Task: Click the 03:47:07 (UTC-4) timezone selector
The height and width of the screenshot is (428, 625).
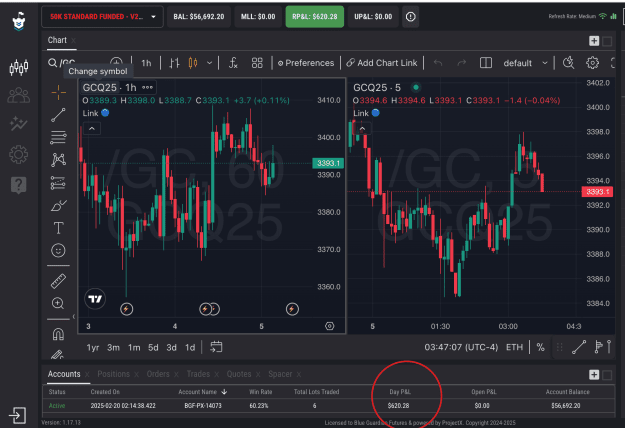Action: click(461, 348)
